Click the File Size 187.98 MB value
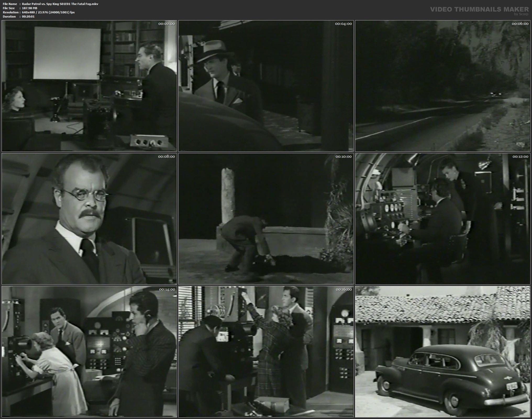The height and width of the screenshot is (419, 532). [30, 8]
